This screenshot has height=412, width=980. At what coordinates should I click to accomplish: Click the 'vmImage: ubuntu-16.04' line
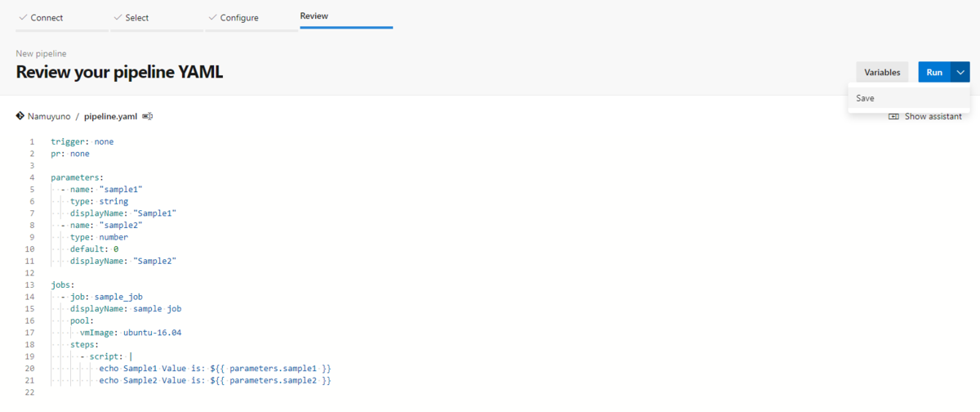(131, 333)
